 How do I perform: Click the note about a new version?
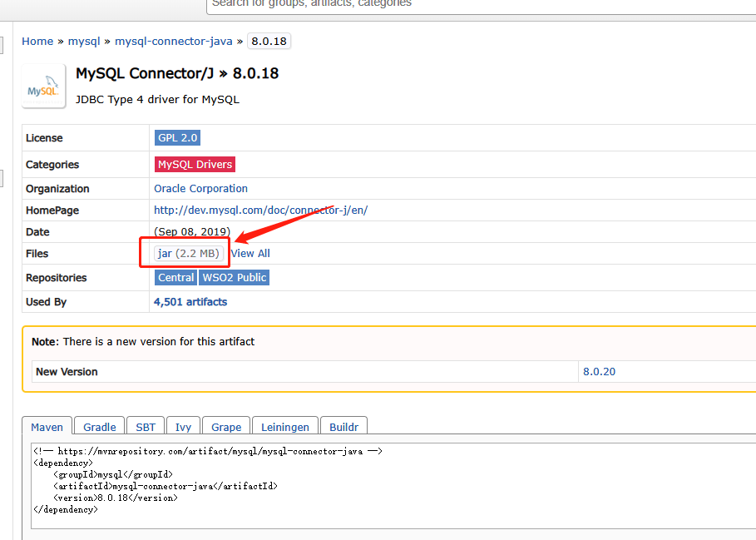pos(143,342)
